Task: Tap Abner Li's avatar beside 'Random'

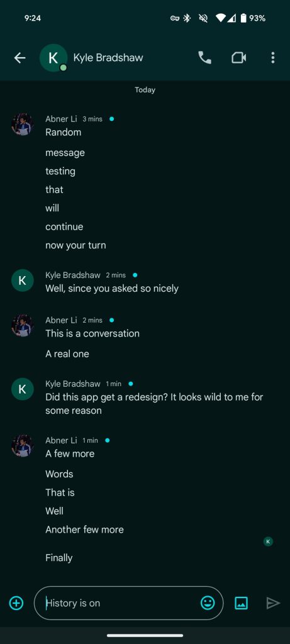Action: coord(23,125)
